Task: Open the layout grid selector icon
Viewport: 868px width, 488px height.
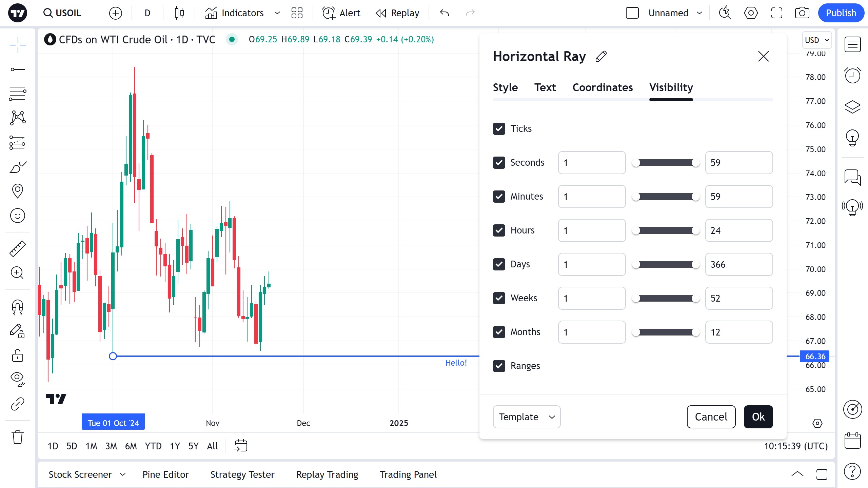Action: click(x=297, y=13)
